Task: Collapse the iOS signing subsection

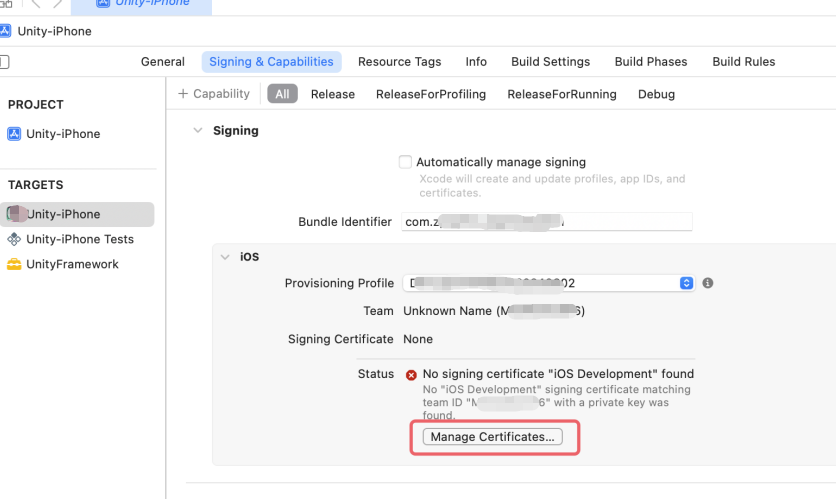Action: coord(225,257)
